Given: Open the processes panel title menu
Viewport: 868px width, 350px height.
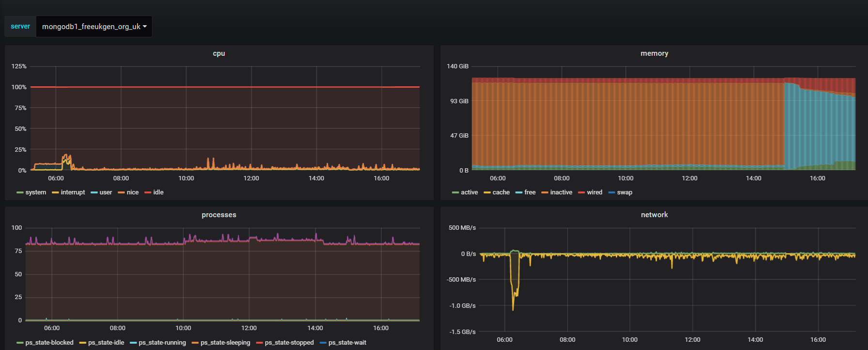Looking at the screenshot, I should [x=219, y=215].
